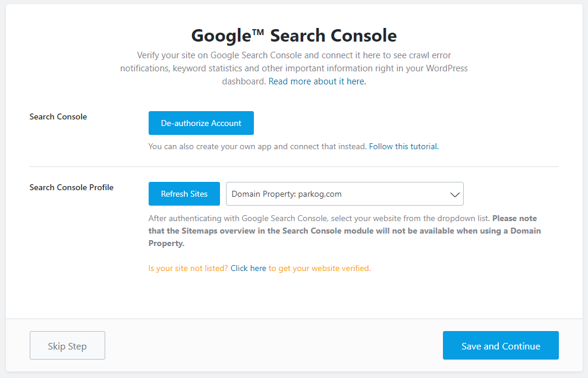The image size is (588, 378).
Task: Follow the 'Follow this tutorial' link
Action: [403, 146]
